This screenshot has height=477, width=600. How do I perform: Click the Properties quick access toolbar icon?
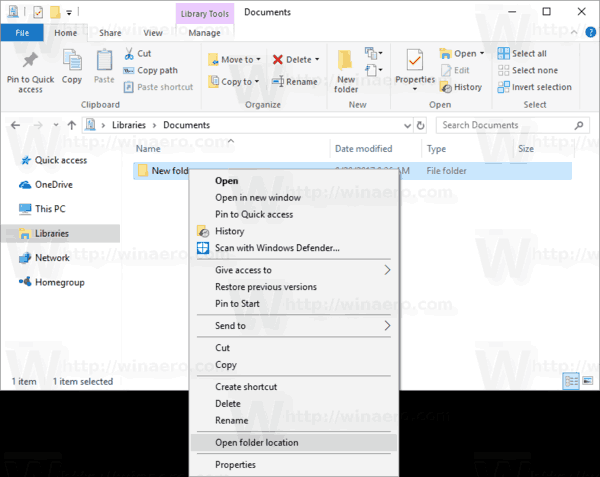(38, 12)
